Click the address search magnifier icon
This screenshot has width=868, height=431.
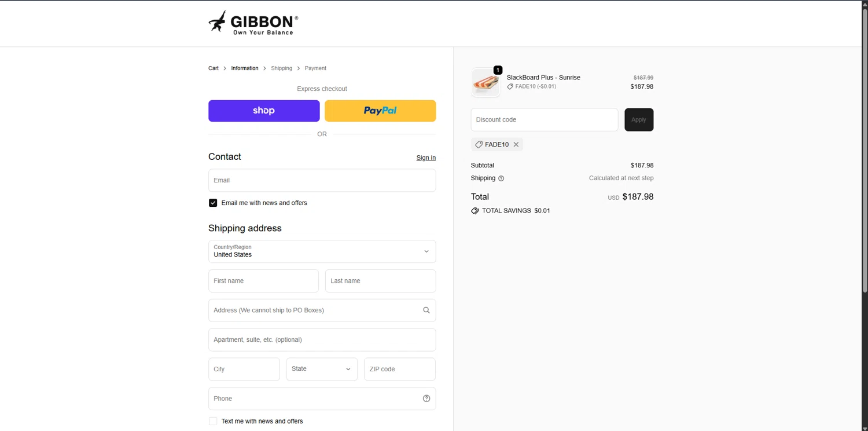[426, 311]
